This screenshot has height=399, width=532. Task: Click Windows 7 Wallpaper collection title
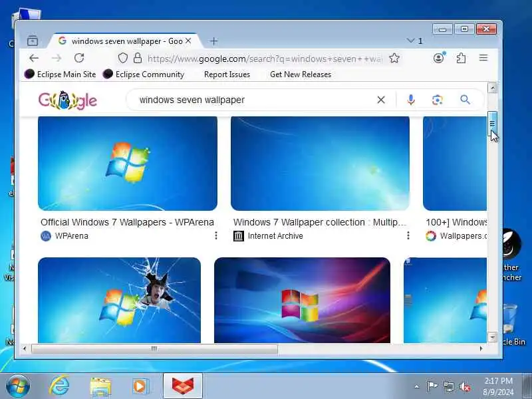(x=320, y=222)
